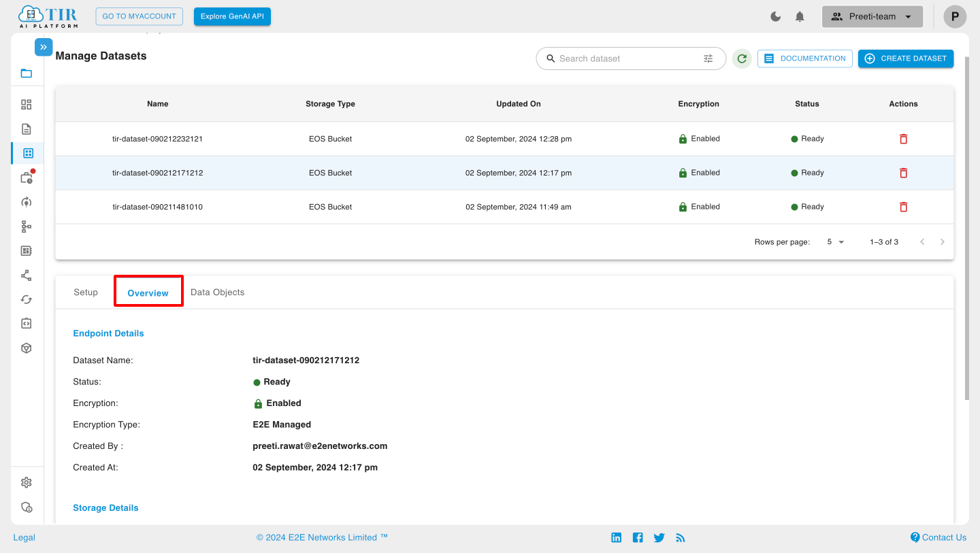
Task: Delete tir-dataset-090212171212
Action: 904,173
